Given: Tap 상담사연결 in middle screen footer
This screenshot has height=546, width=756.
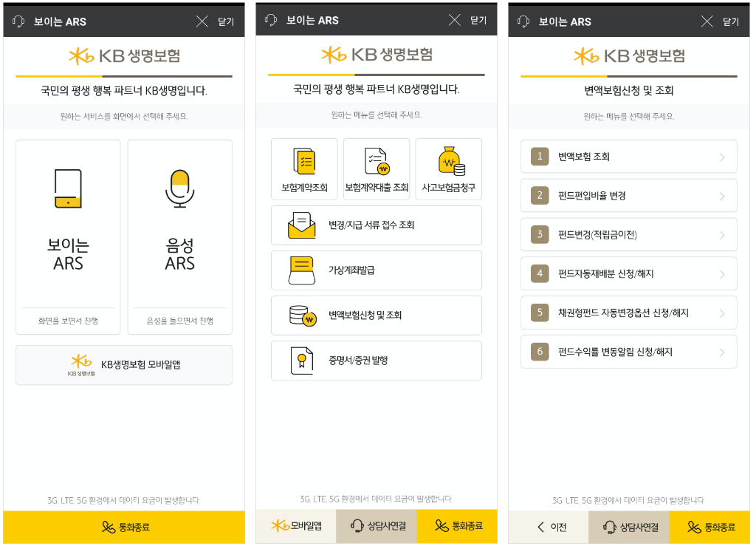Looking at the screenshot, I should click(377, 526).
